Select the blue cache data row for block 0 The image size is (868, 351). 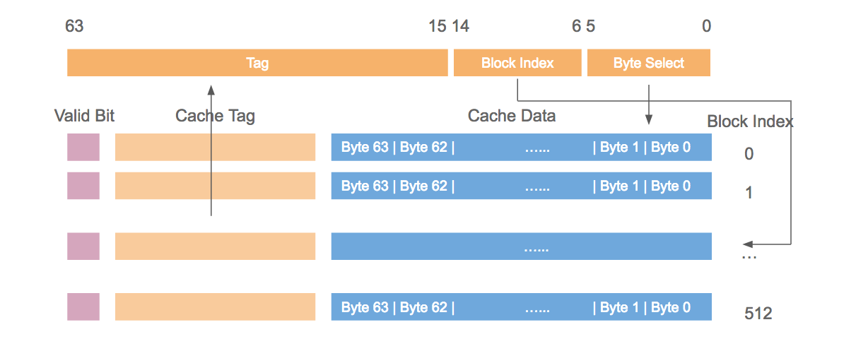point(522,148)
